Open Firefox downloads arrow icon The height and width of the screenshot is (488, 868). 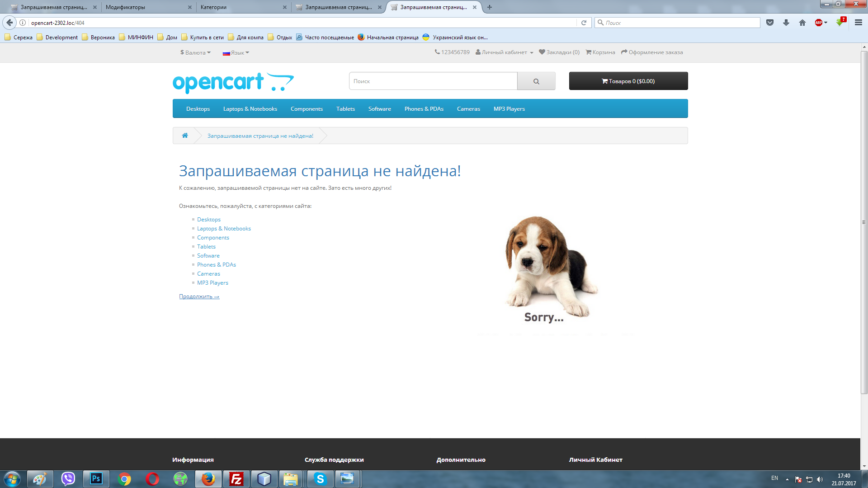pyautogui.click(x=786, y=23)
